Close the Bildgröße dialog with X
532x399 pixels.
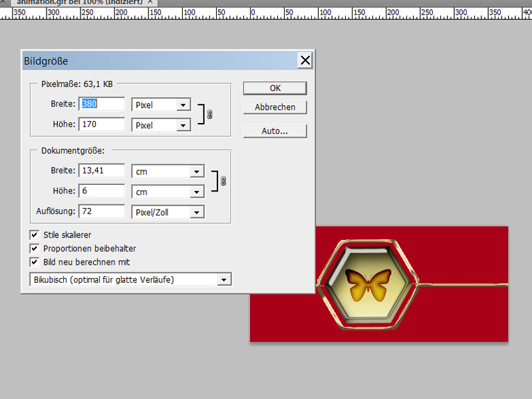pos(305,61)
